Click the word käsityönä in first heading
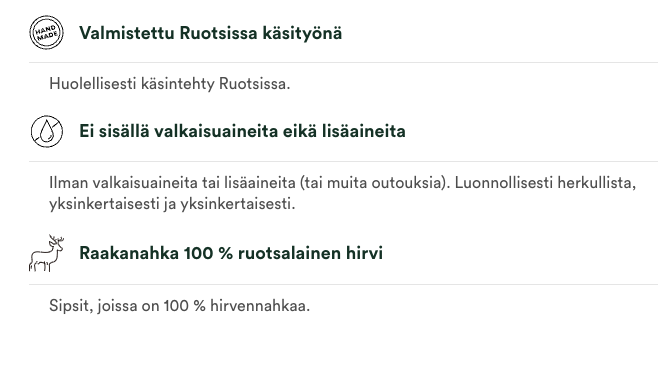Screen dimensions: 658x366 (302, 33)
